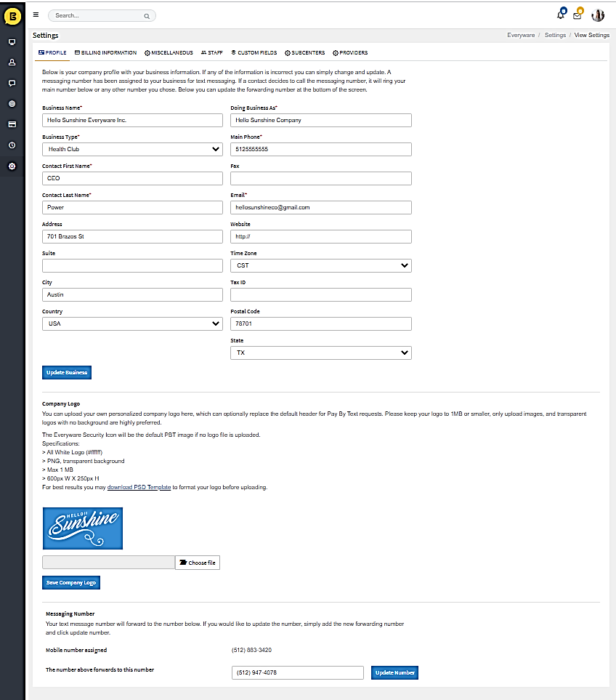Click the Business Name field
The height and width of the screenshot is (700, 616).
(x=132, y=120)
